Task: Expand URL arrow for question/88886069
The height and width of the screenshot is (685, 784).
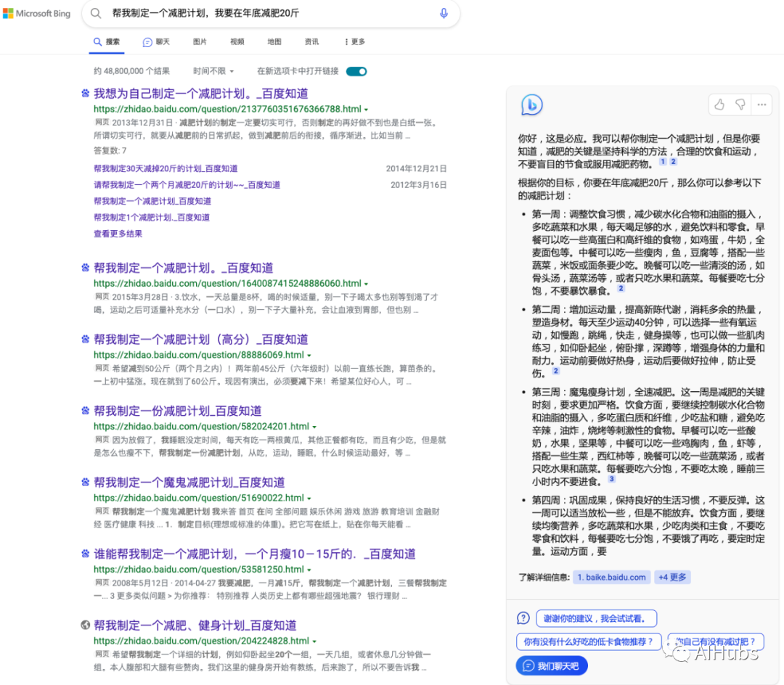Action: coord(309,356)
